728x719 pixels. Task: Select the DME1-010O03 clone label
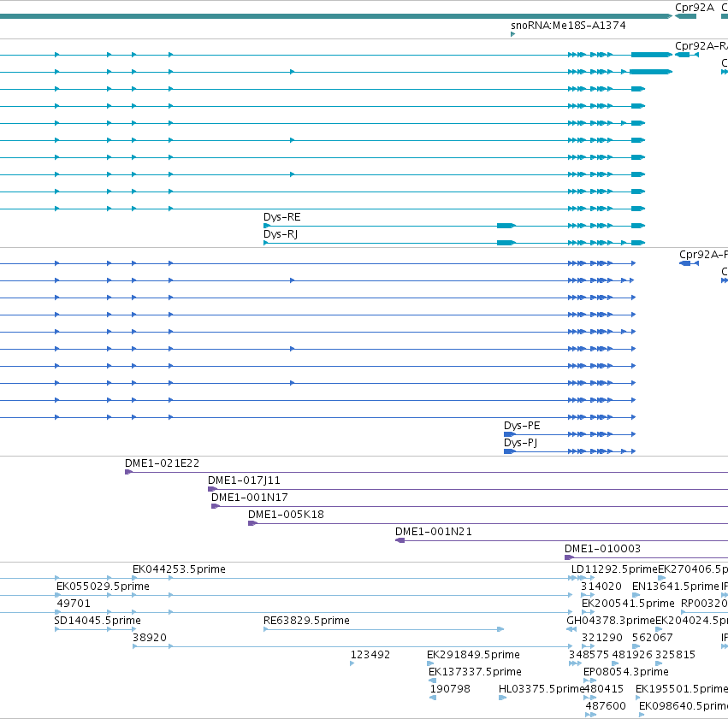tap(602, 549)
